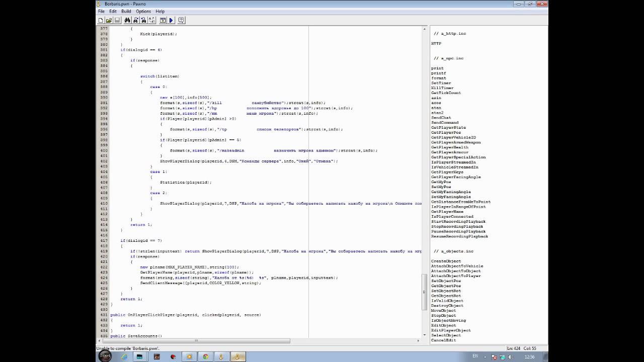Open the media player taskbar icon
This screenshot has width=644, height=362.
point(189,356)
